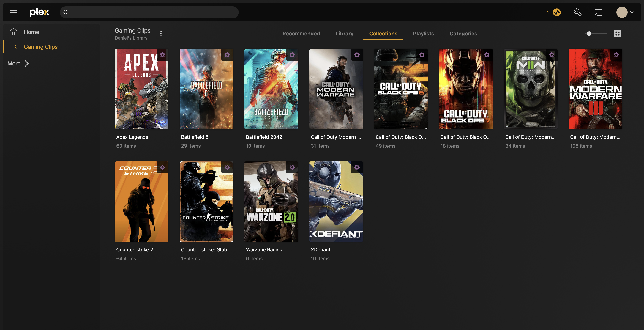
Task: Click the Gaming Clips library heading
Action: tap(132, 31)
